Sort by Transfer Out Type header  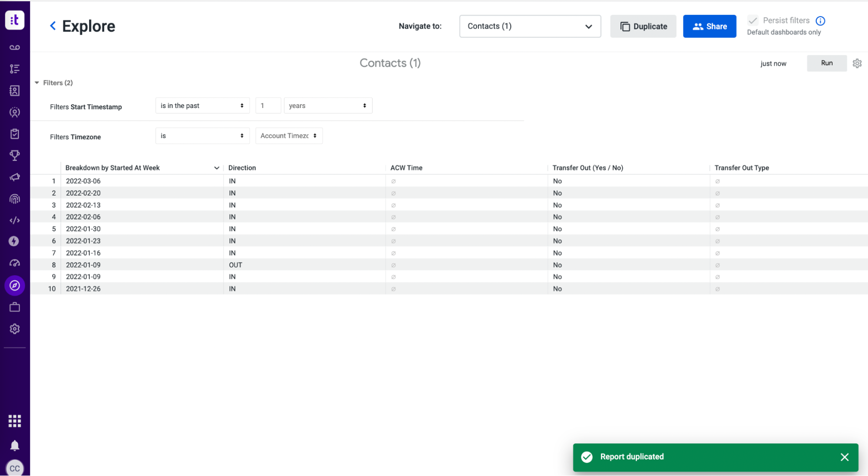pyautogui.click(x=742, y=168)
